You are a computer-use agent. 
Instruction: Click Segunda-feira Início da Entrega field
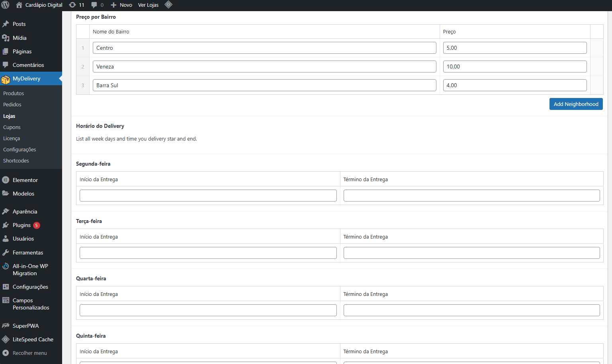208,196
